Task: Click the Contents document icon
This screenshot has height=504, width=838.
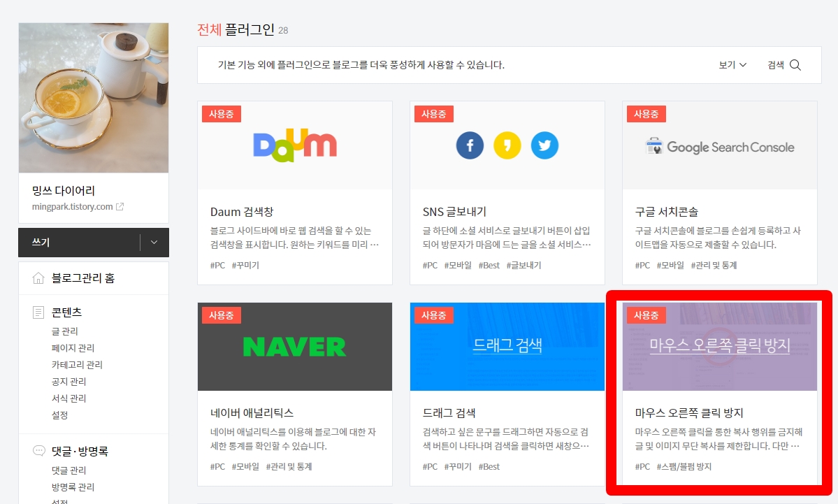Action: pos(38,312)
